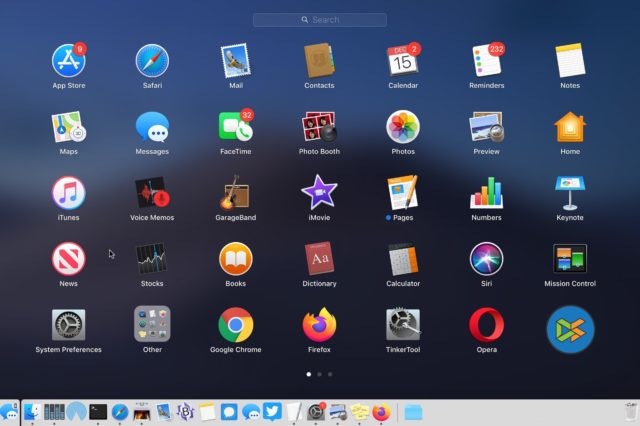Open the App Store app

coord(68,60)
